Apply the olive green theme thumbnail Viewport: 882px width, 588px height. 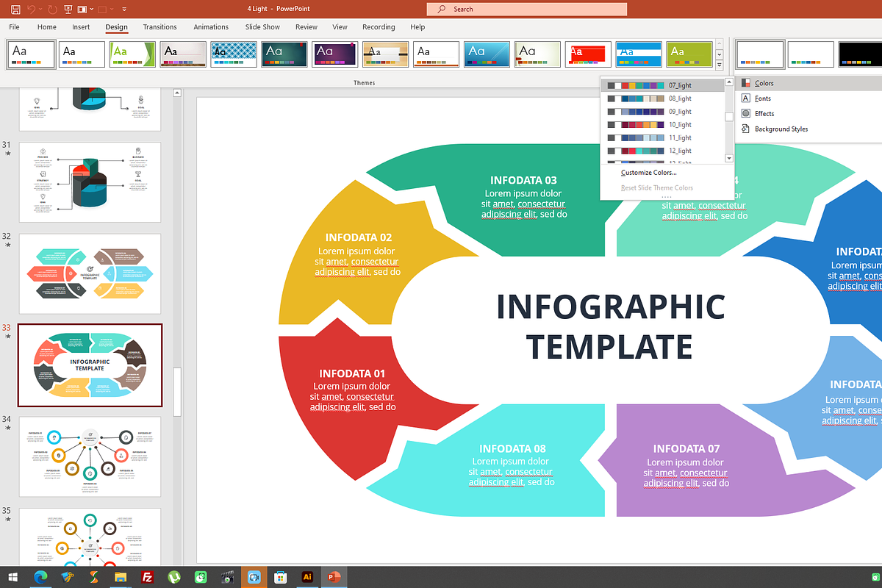(x=689, y=54)
